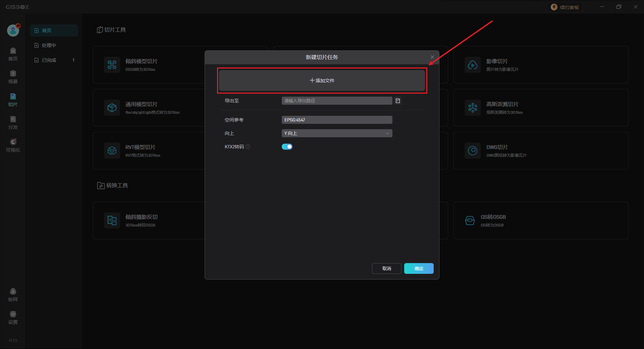Click the 通用模型切片 cube icon
644x349 pixels.
[x=112, y=108]
